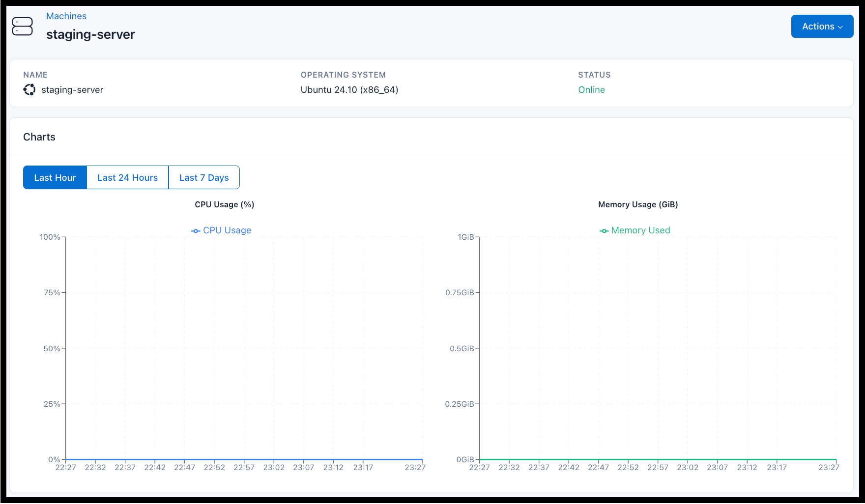This screenshot has width=865, height=504.
Task: Click the Online status indicator
Action: 591,90
